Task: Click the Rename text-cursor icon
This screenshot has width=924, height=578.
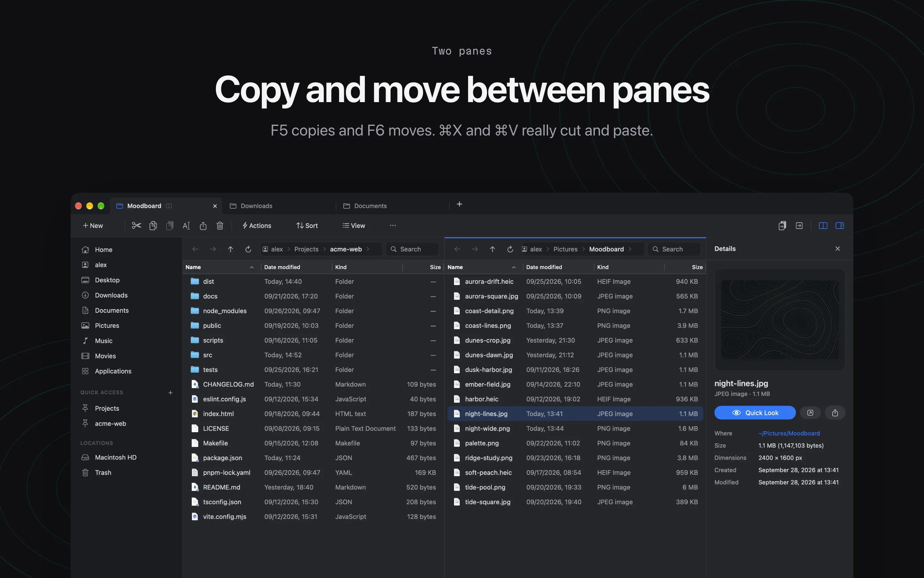Action: click(x=186, y=225)
